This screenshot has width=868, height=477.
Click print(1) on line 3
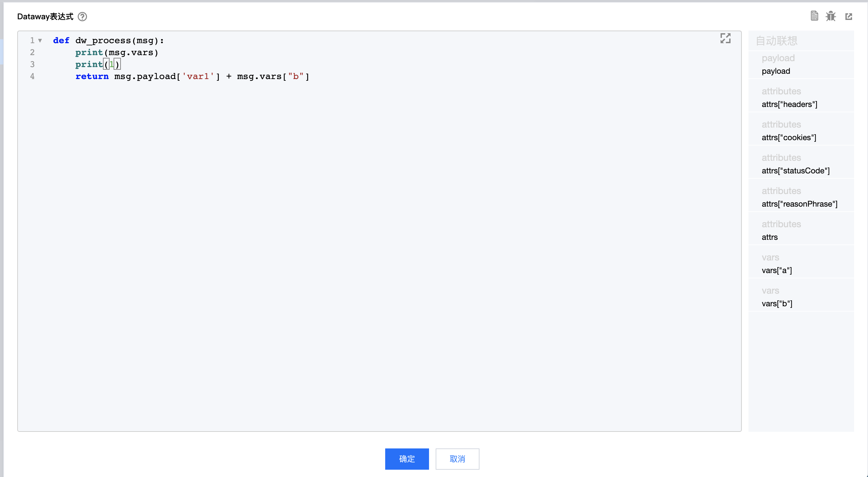tap(98, 64)
